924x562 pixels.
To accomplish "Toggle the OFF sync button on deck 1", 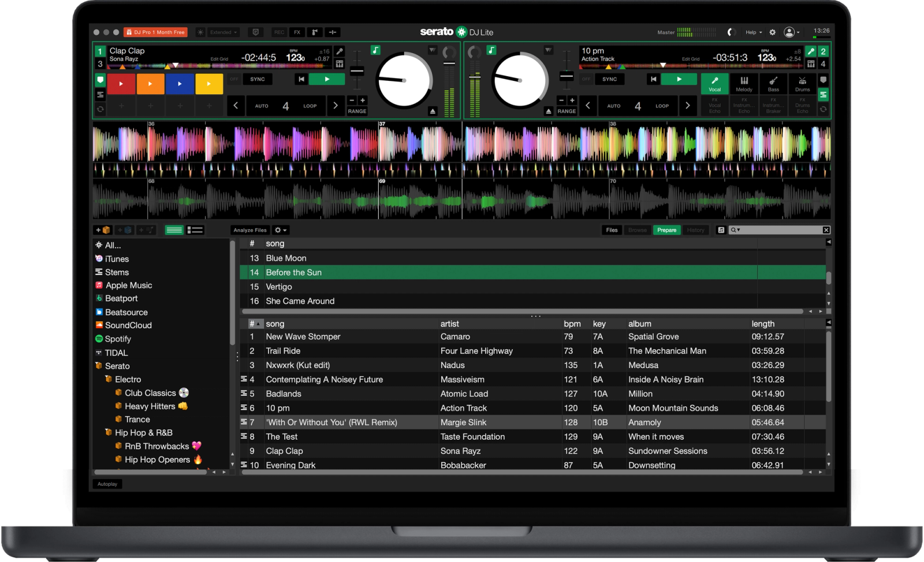I will (x=234, y=79).
